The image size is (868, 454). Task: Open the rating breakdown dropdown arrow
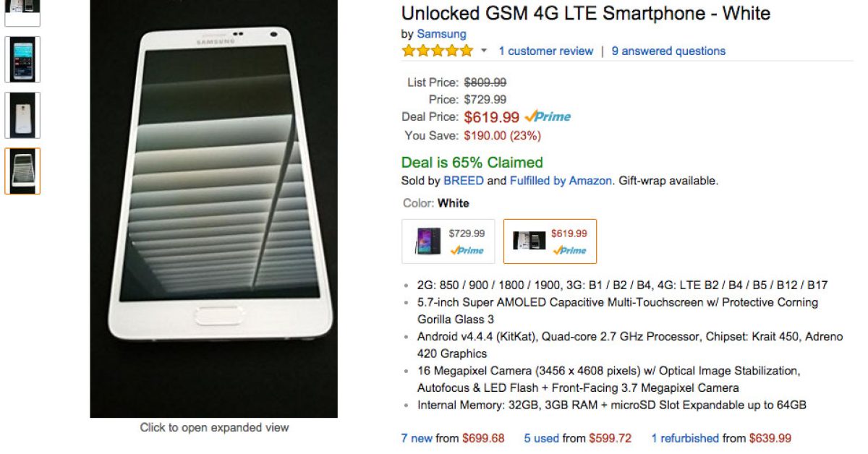point(484,51)
